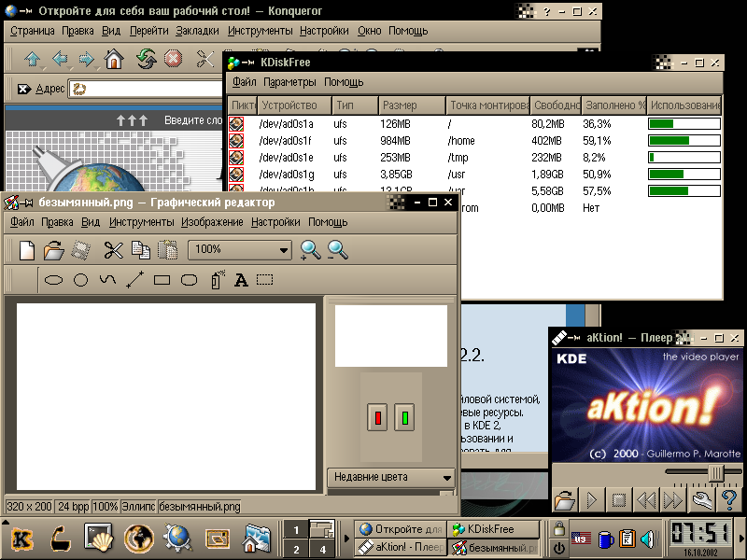The image size is (747, 560).
Task: Clear the Konqueror address bar with the X icon
Action: (24, 89)
